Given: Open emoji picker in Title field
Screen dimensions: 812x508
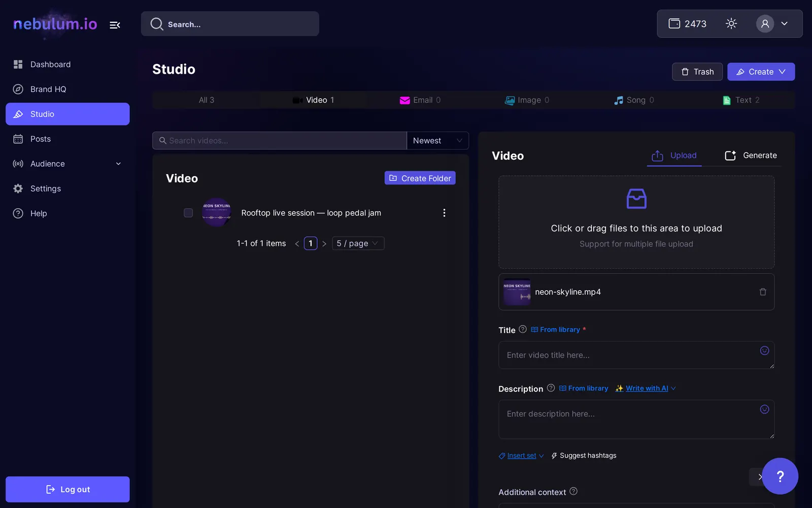Looking at the screenshot, I should [x=765, y=351].
